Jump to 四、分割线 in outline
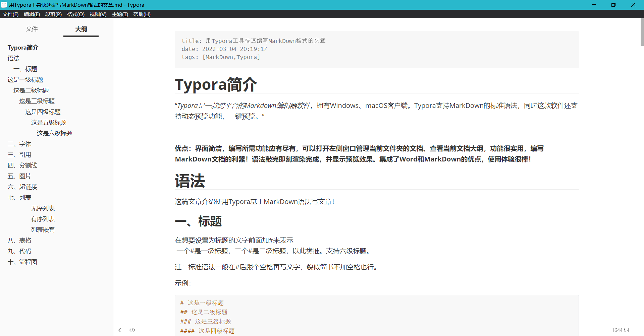Viewport: 644px width, 336px height. coord(22,165)
